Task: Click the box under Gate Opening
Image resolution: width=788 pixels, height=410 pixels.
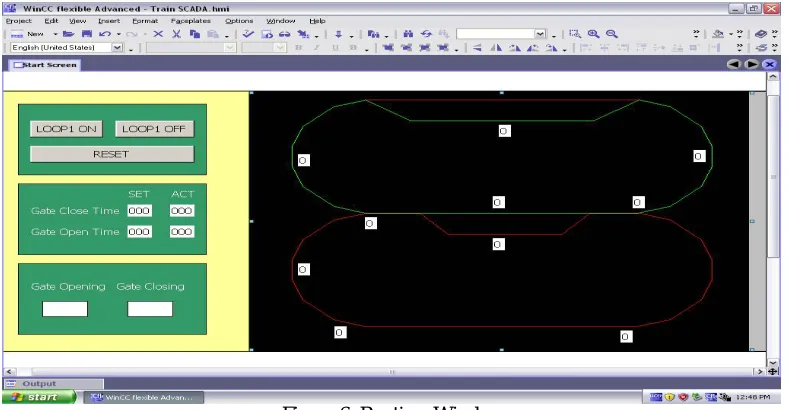Action: point(65,309)
